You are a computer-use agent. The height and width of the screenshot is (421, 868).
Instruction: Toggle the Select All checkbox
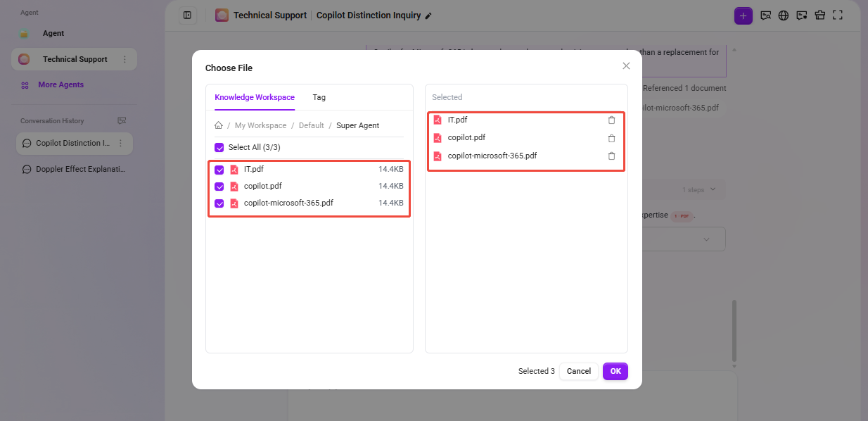219,148
